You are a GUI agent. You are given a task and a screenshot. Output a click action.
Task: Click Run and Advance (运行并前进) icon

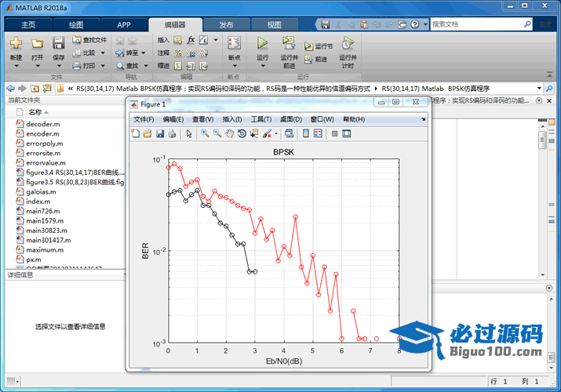[x=289, y=43]
